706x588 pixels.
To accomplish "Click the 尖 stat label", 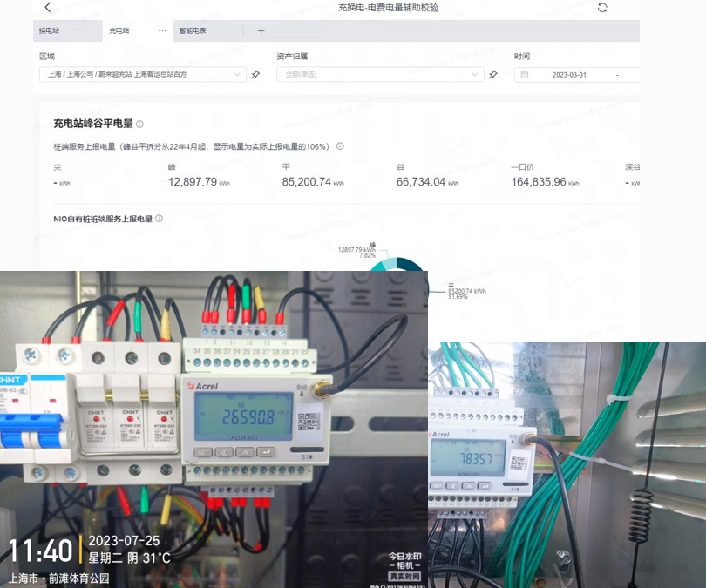I will 58,167.
